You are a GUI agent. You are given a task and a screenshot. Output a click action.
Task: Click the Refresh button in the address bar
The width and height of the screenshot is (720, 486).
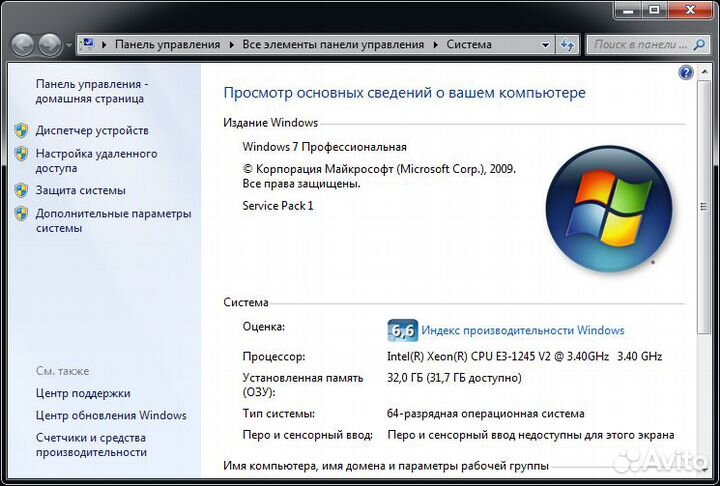pyautogui.click(x=568, y=45)
